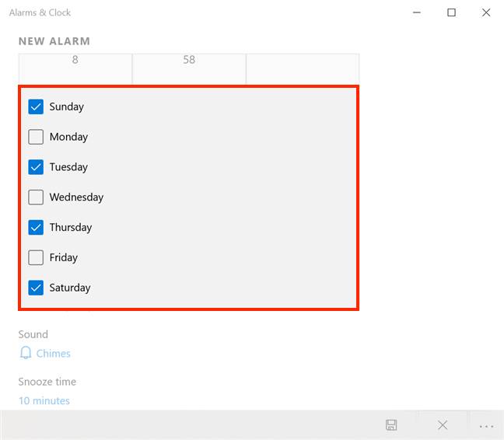Click the empty AM/PM column in time picker

coord(303,68)
